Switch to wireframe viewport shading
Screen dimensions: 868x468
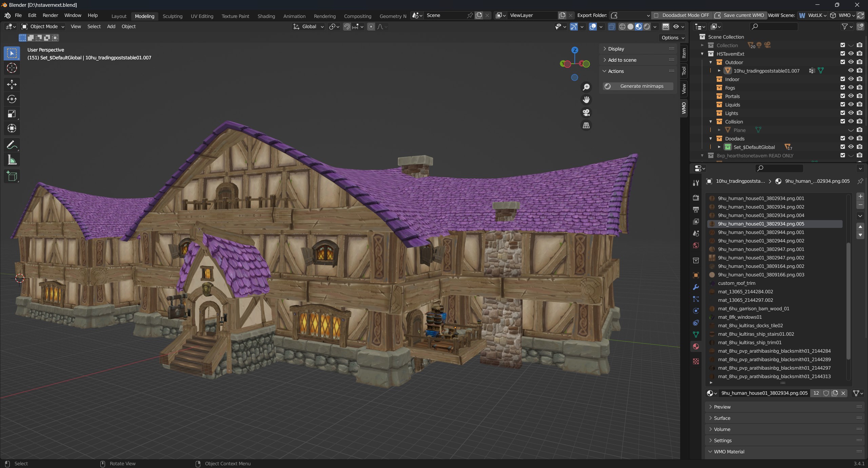click(622, 26)
